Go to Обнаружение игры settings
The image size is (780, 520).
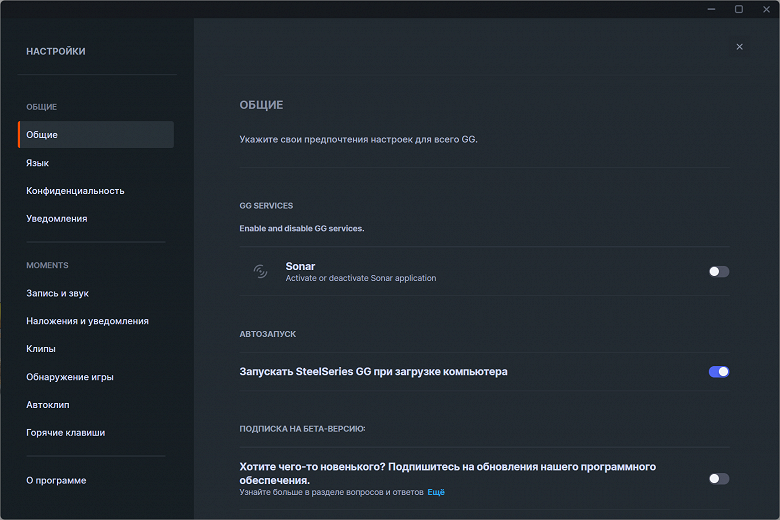click(x=70, y=377)
